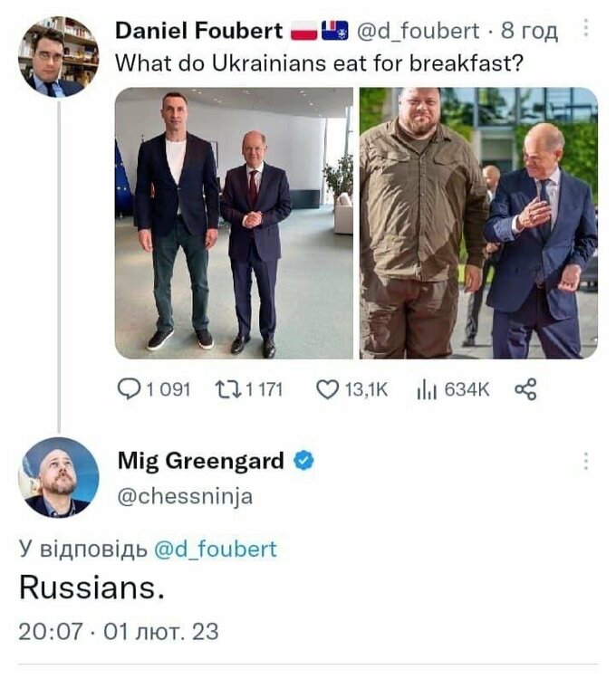Open Mig Greengard's profile avatar
616x679 pixels.
pyautogui.click(x=59, y=477)
